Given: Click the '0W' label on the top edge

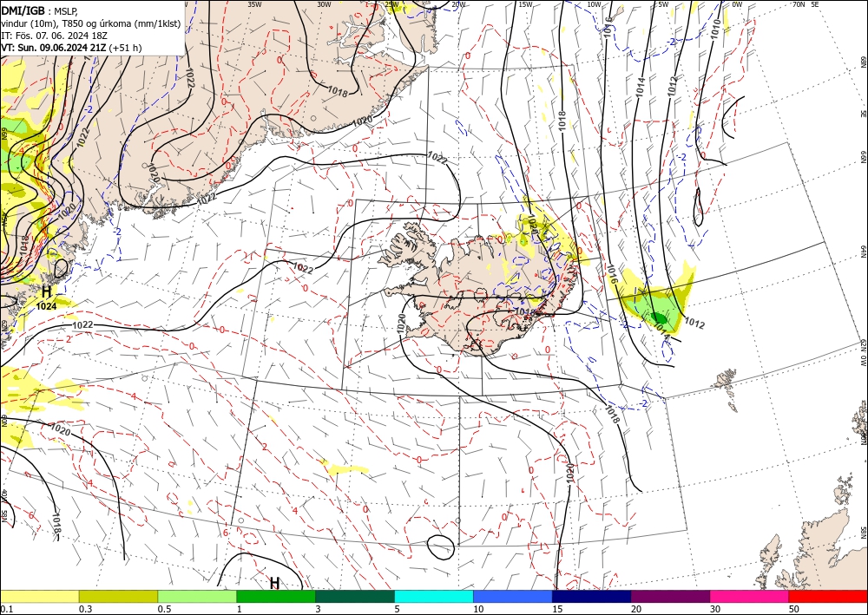Looking at the screenshot, I should pos(737,4).
